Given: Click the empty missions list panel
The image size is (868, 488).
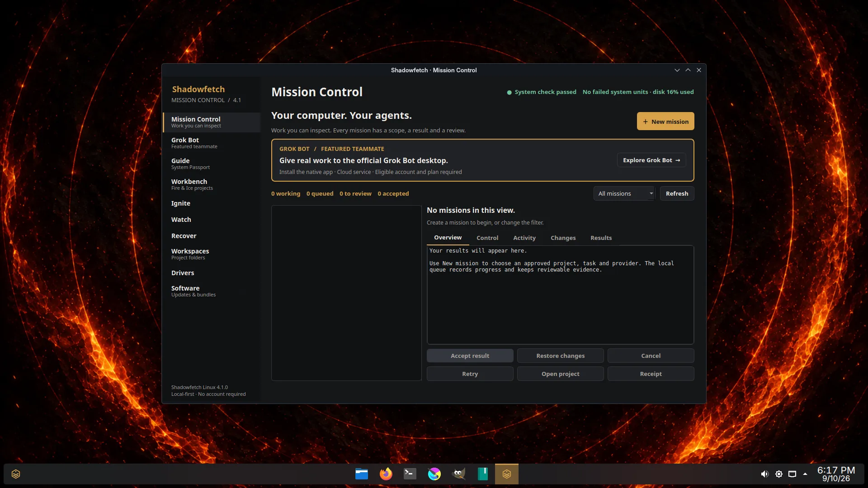Looking at the screenshot, I should point(346,293).
